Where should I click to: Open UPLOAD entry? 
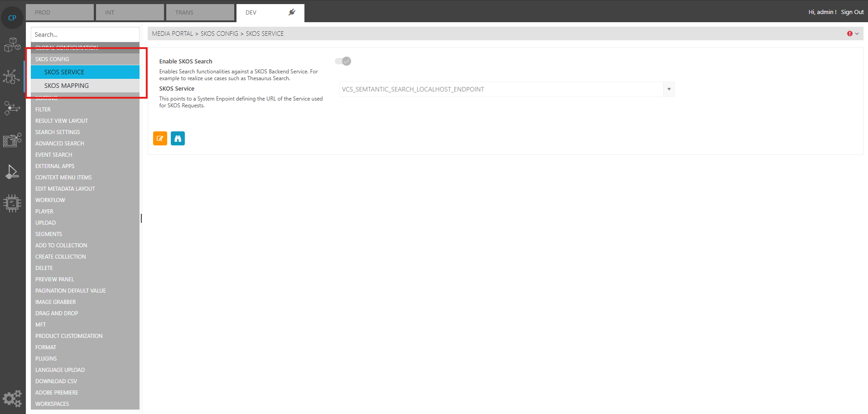pos(85,223)
